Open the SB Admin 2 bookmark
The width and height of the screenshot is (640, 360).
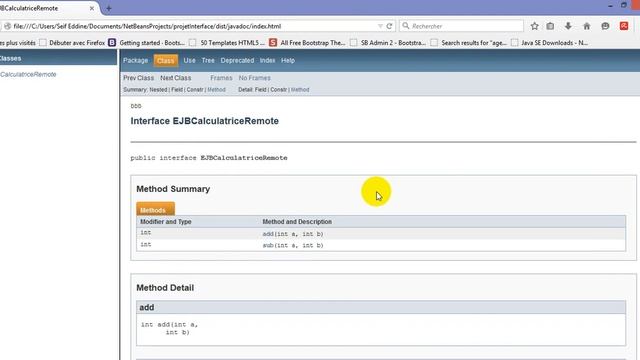click(x=388, y=42)
